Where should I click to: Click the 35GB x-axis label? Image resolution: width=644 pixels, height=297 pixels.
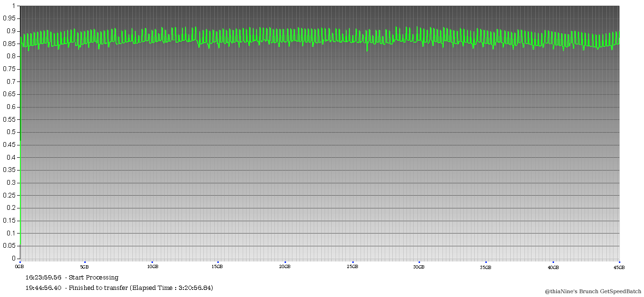[485, 267]
